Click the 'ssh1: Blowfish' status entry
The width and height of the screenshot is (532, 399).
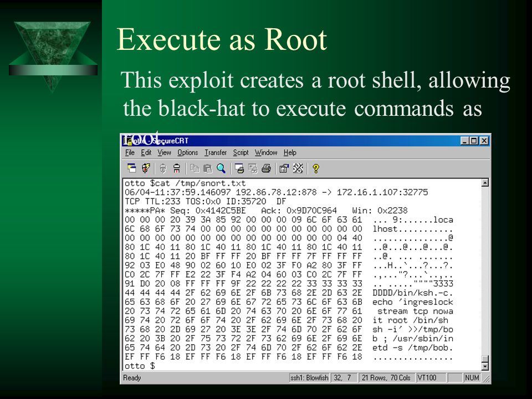[309, 377]
